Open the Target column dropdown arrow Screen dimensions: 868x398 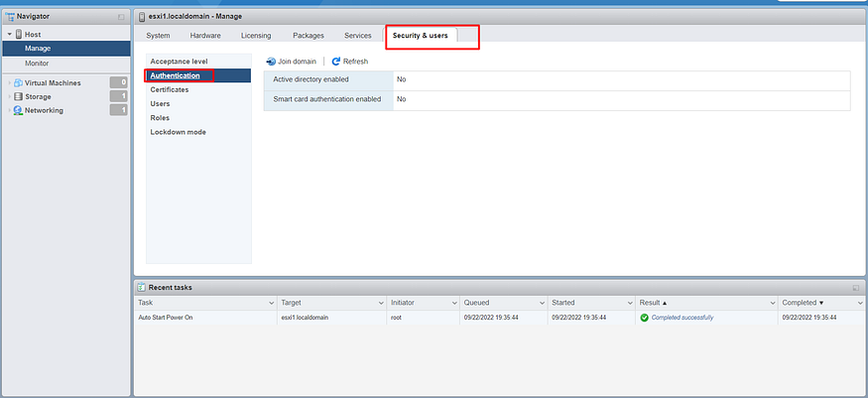click(381, 304)
